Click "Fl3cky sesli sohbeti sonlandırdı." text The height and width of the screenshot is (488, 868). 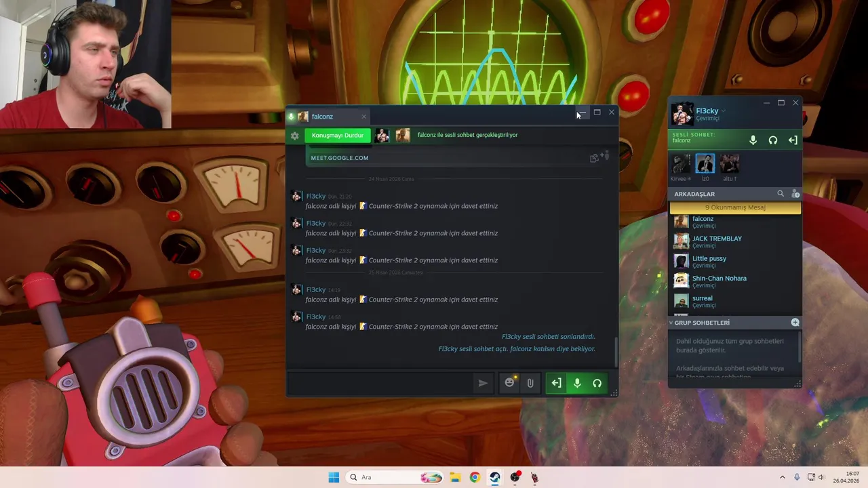pyautogui.click(x=548, y=336)
